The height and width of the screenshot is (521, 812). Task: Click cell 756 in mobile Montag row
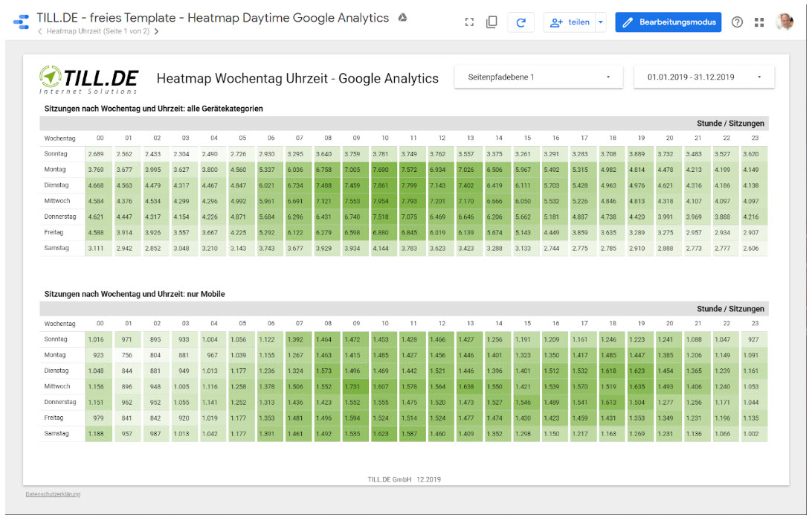click(x=127, y=355)
